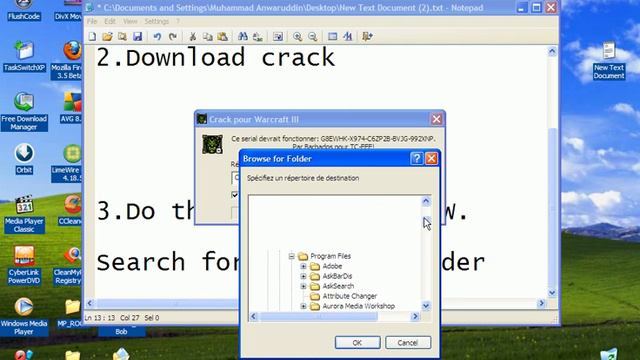Click Notepad vertical scrollbar up arrow

(x=552, y=51)
